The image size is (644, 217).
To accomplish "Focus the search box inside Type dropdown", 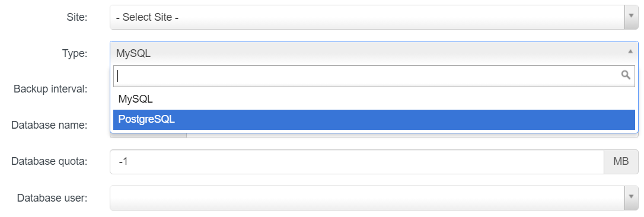I will tap(374, 76).
